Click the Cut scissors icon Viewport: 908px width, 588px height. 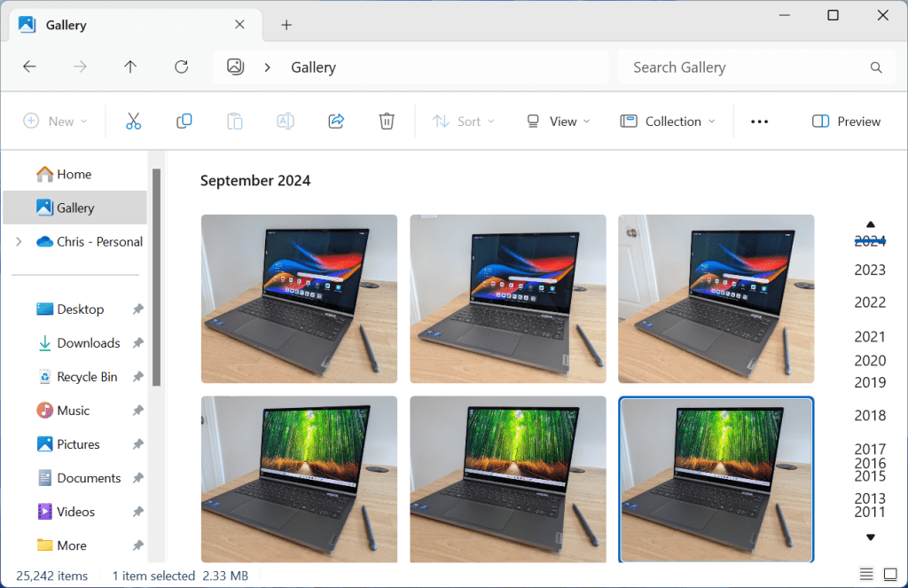133,122
